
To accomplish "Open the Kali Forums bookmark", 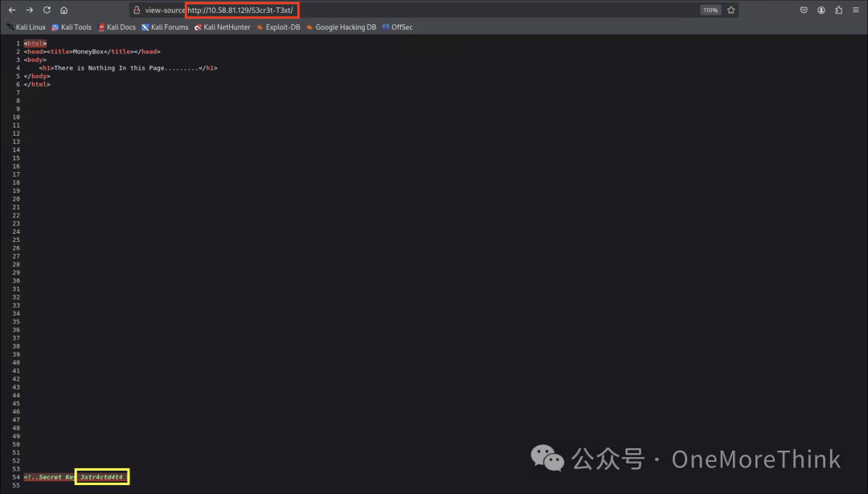I will pos(165,27).
